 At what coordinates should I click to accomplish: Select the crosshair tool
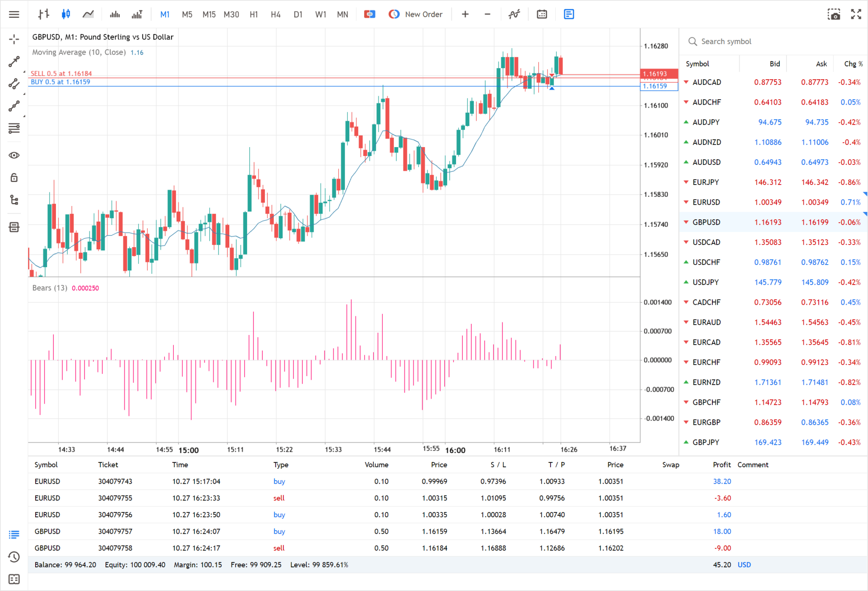(x=14, y=39)
